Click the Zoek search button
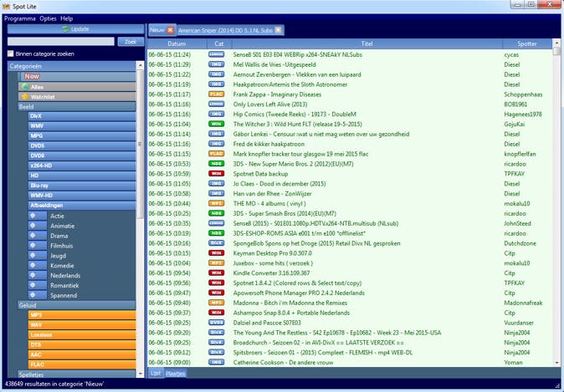The width and height of the screenshot is (564, 392). pos(131,42)
